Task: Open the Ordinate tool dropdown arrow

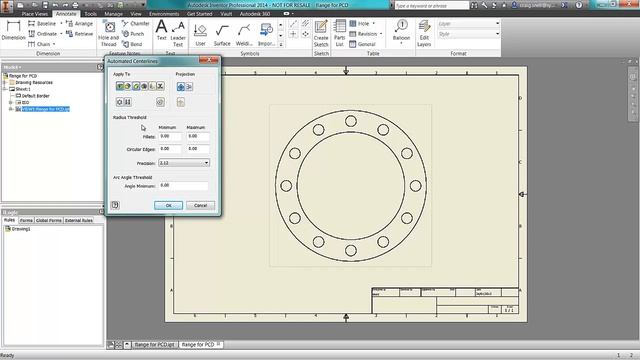Action: [61, 34]
